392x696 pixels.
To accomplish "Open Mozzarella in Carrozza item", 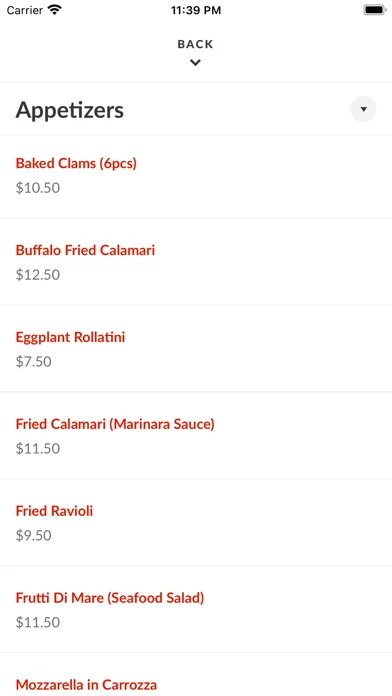I will pos(86,685).
